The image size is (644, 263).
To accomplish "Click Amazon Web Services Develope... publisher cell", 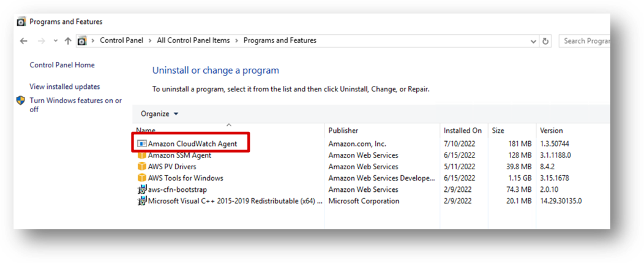I will tap(381, 178).
